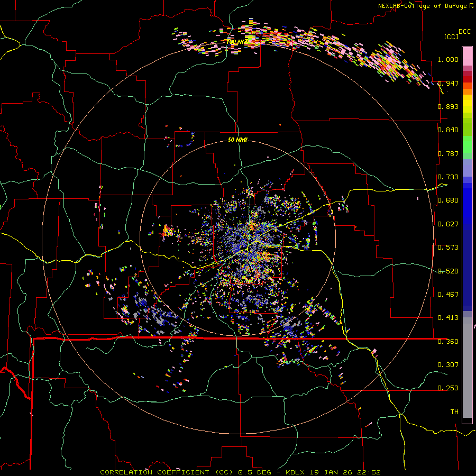Select the 0.840 scale value

pyautogui.click(x=448, y=130)
